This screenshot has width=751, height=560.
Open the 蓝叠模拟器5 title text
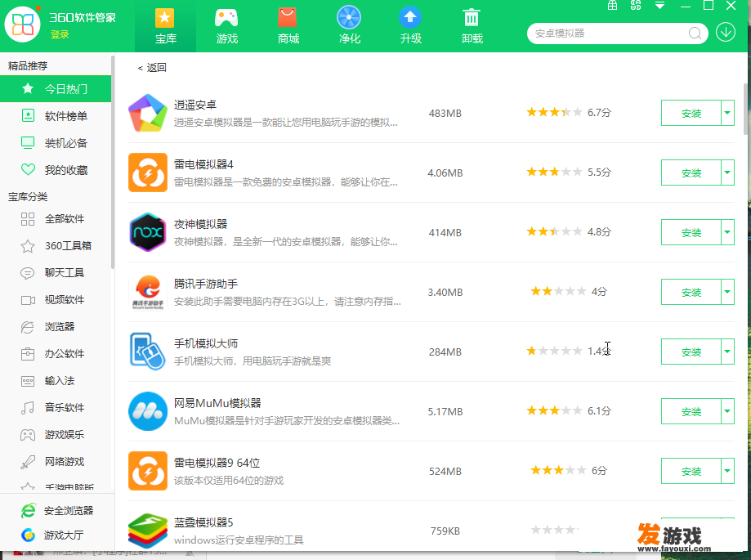203,522
